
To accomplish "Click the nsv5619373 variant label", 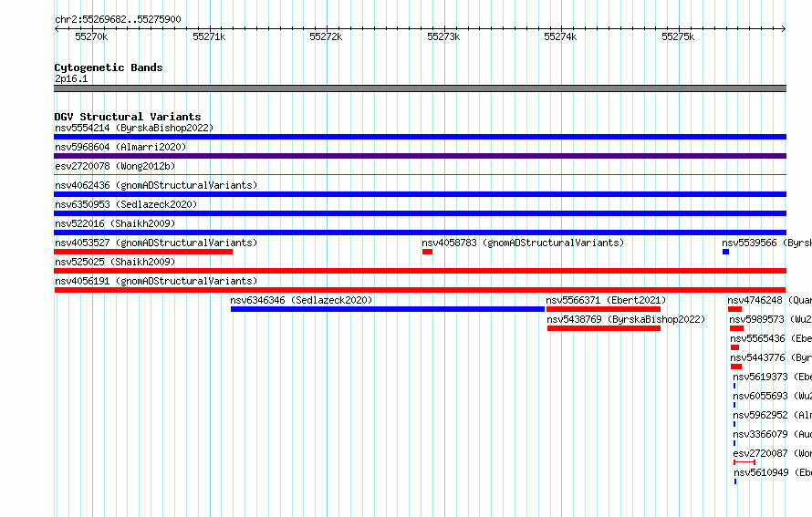I will pos(772,377).
